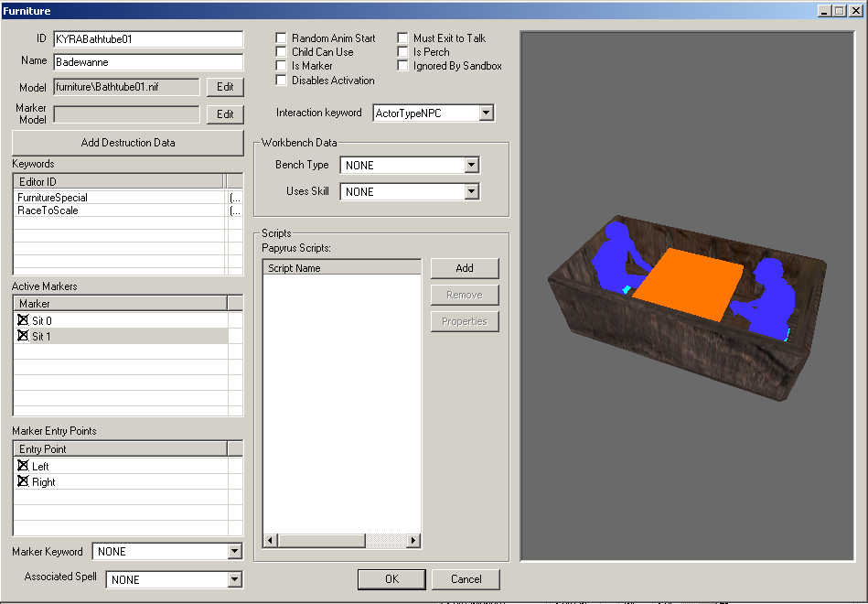Check Ignored By Sandbox
Image resolution: width=868 pixels, height=604 pixels.
403,66
